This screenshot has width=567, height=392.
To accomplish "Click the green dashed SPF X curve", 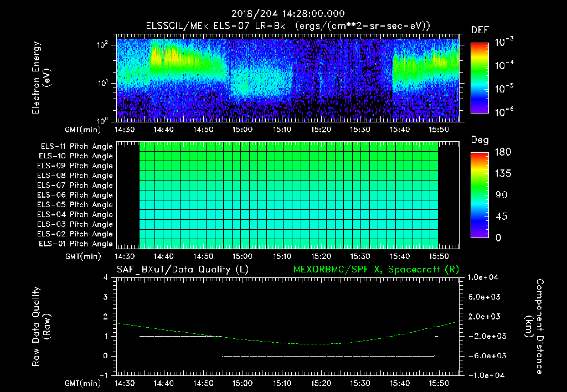I will click(288, 333).
